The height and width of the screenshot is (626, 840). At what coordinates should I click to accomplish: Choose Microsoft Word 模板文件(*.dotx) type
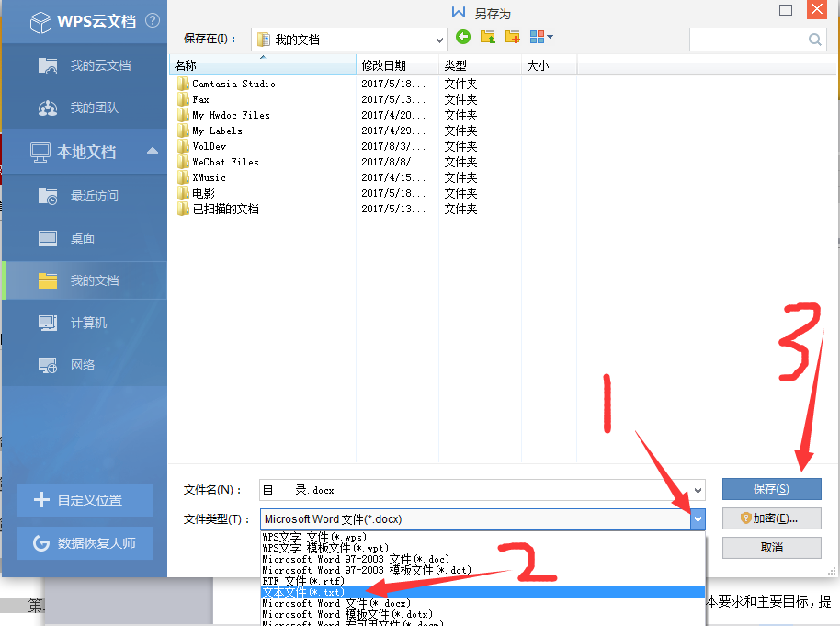pyautogui.click(x=482, y=614)
